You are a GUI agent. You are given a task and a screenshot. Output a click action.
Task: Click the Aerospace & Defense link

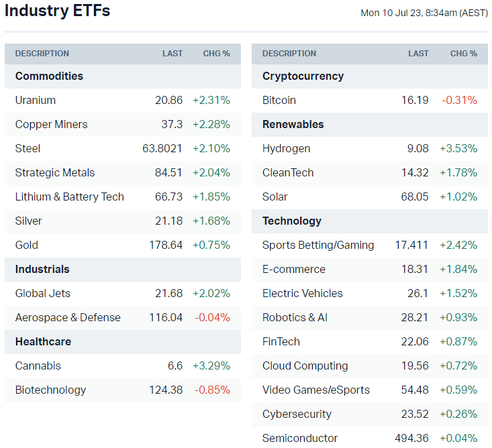pos(68,318)
